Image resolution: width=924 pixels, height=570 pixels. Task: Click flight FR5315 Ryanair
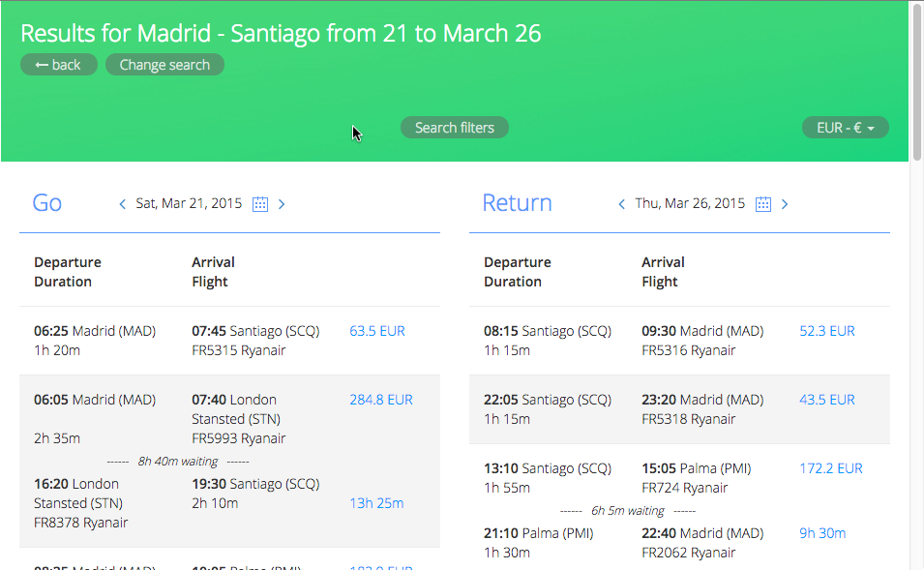(x=239, y=350)
